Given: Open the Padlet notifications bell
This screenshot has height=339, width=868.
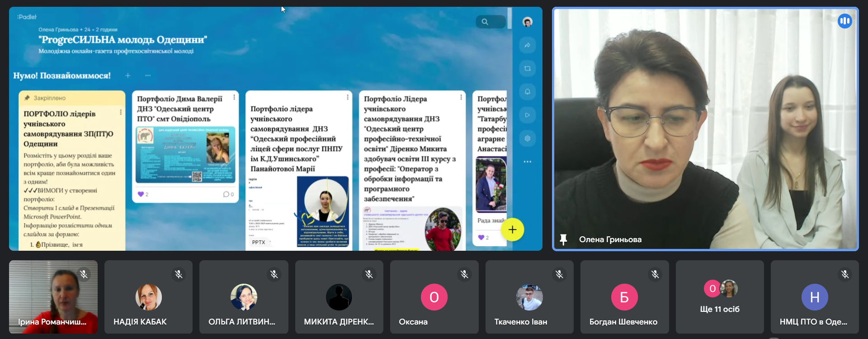Looking at the screenshot, I should [527, 92].
